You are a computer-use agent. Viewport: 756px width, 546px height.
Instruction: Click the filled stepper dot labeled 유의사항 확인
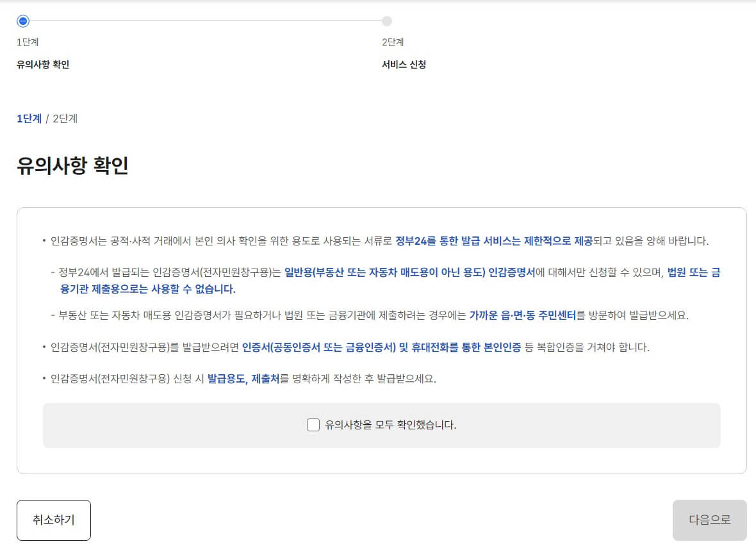23,21
